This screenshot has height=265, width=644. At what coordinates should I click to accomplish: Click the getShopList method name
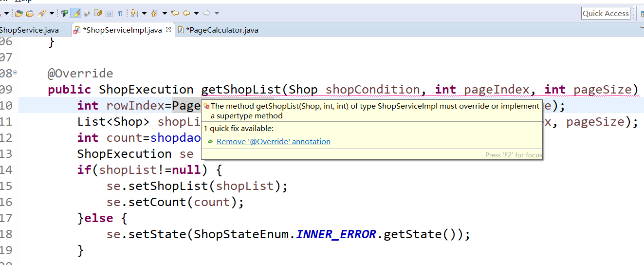click(x=241, y=90)
